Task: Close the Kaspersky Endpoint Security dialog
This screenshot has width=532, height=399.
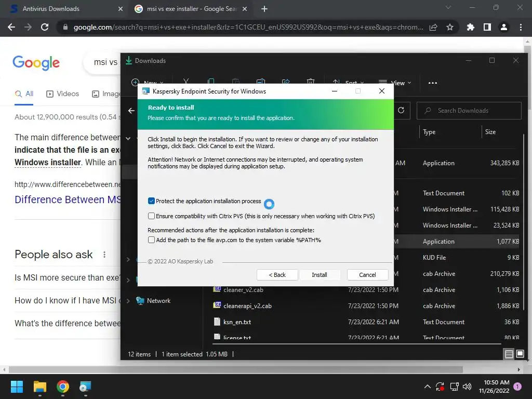Action: (382, 91)
